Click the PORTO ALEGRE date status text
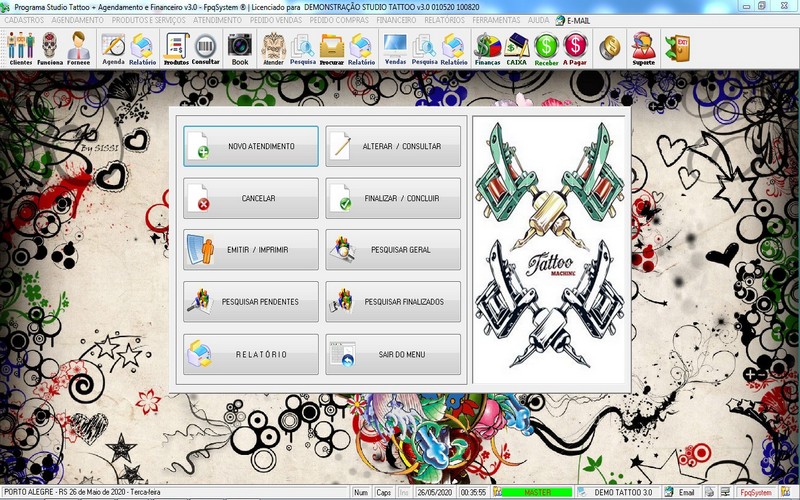This screenshot has height=500, width=800. pos(82,492)
